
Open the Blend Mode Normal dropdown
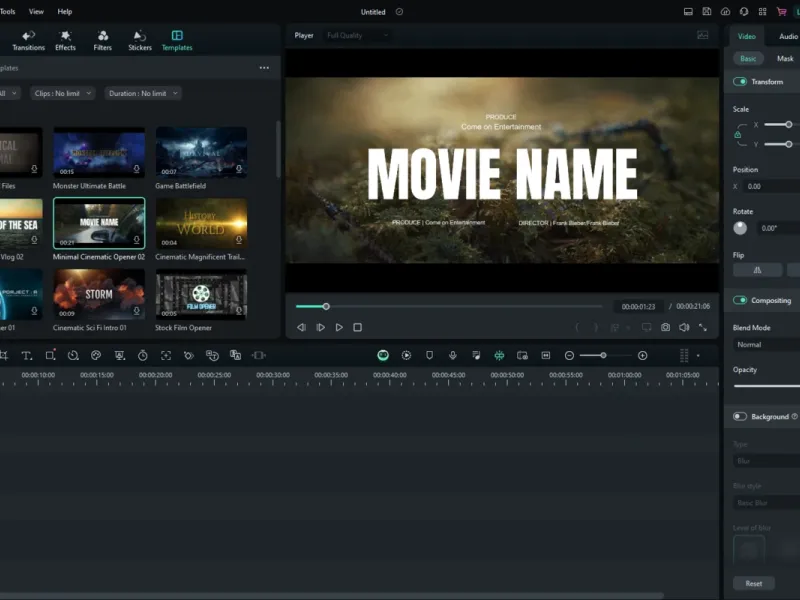click(x=766, y=345)
